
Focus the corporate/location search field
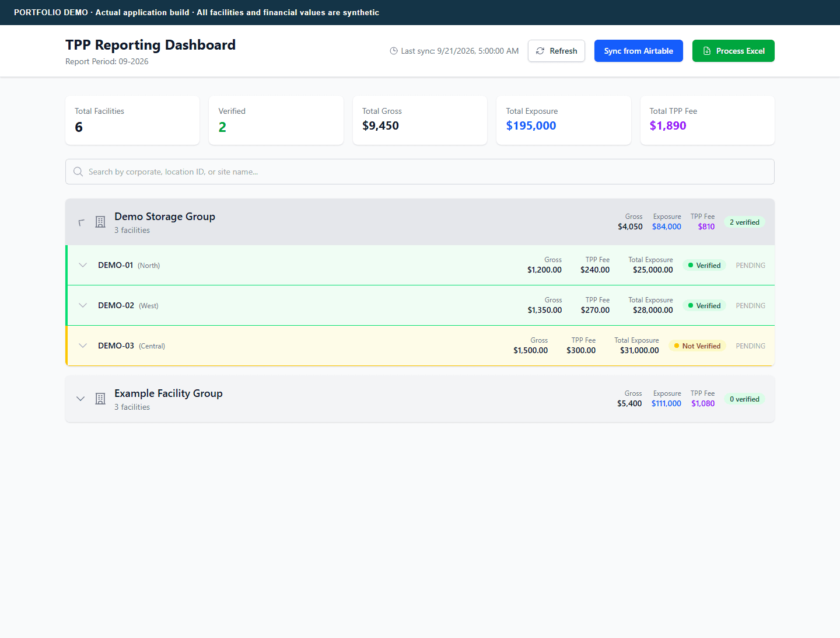420,172
